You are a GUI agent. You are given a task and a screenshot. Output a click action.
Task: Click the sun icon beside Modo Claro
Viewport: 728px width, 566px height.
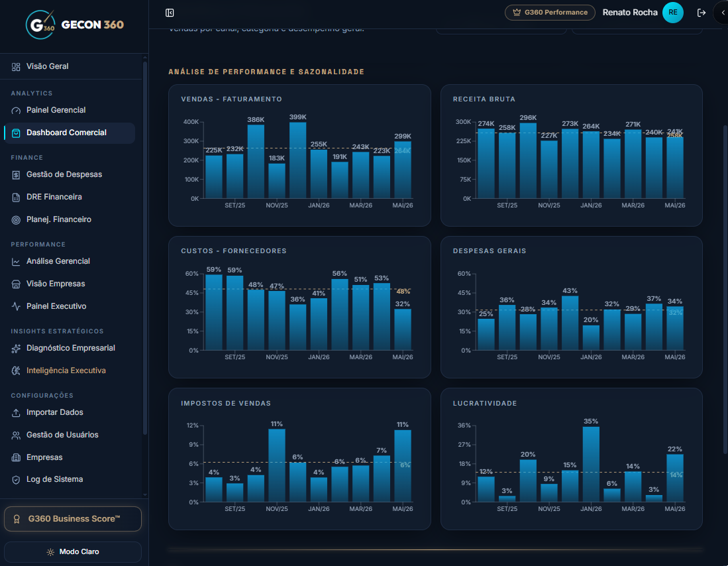tap(50, 552)
